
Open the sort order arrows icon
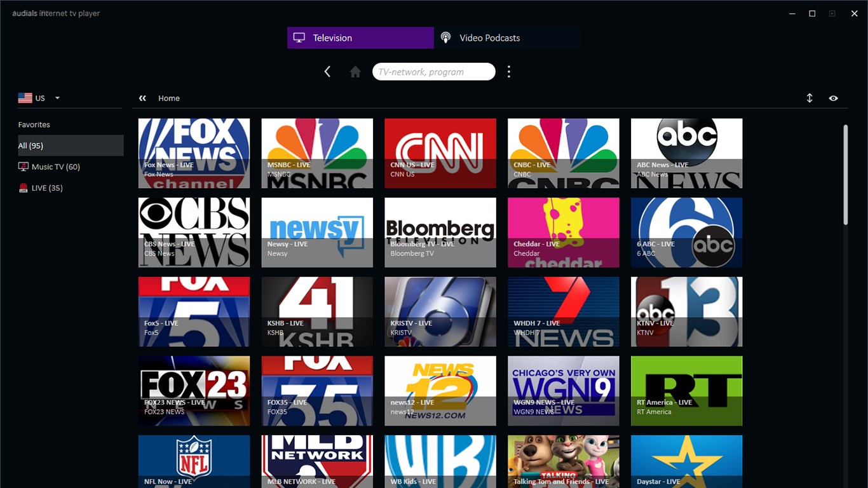[810, 98]
